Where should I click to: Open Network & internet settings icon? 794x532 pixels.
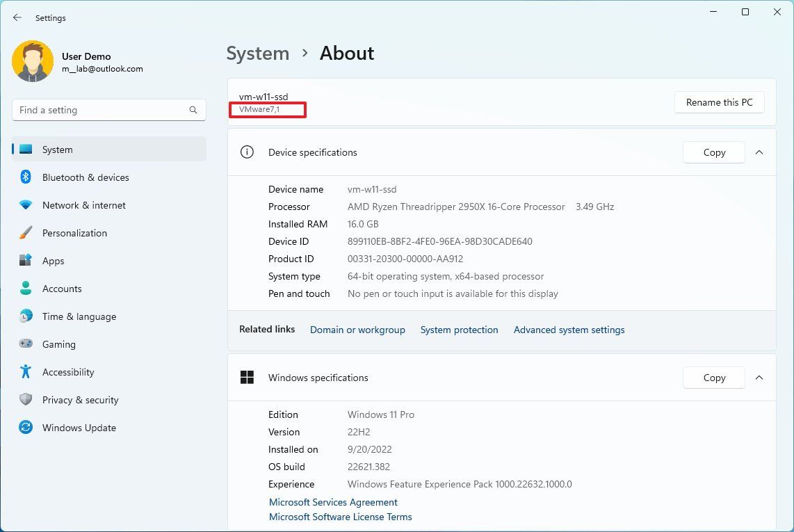25,205
